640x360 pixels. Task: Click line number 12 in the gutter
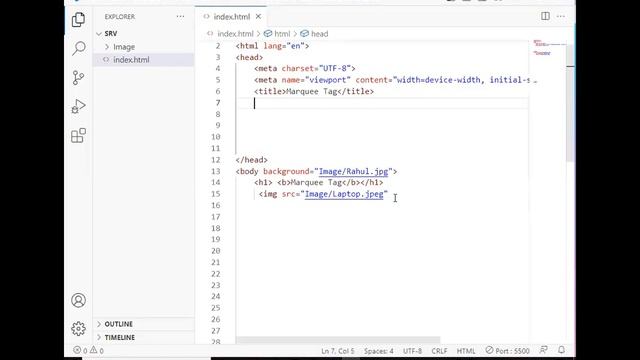coord(216,160)
